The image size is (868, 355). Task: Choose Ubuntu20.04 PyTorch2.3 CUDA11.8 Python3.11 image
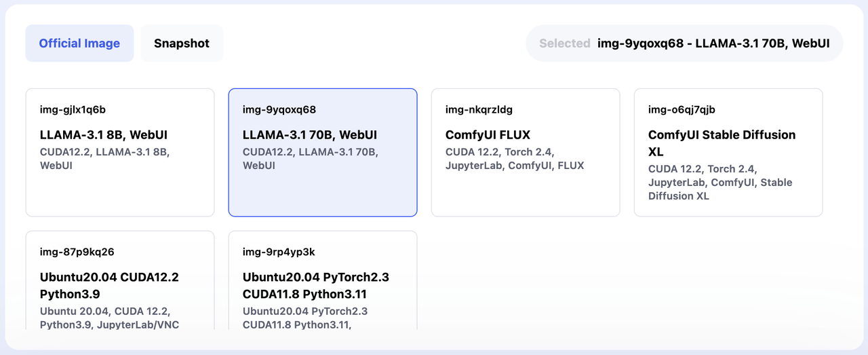click(323, 280)
